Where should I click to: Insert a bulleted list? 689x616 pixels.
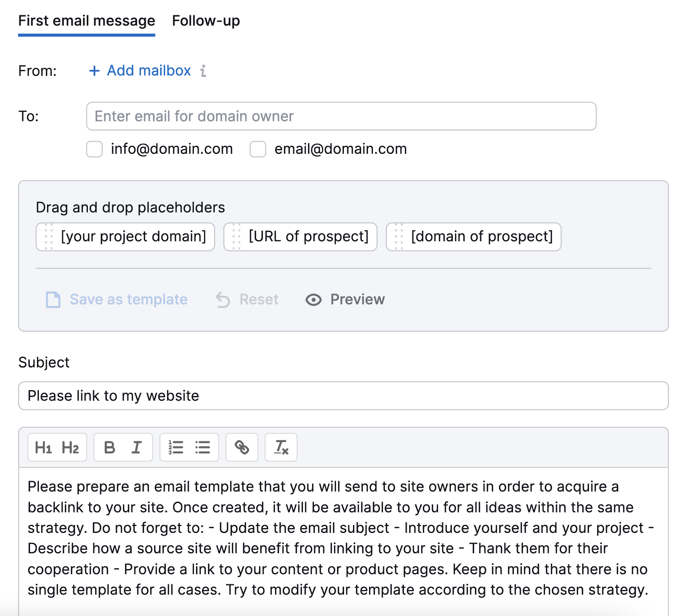pos(202,448)
